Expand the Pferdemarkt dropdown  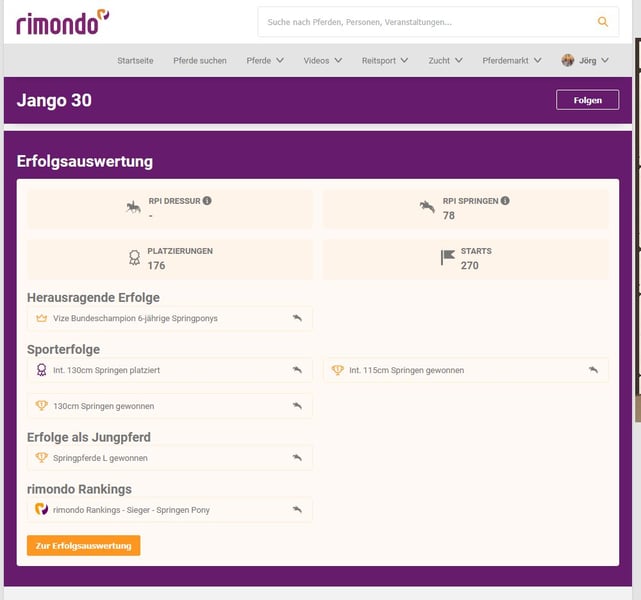click(x=511, y=61)
